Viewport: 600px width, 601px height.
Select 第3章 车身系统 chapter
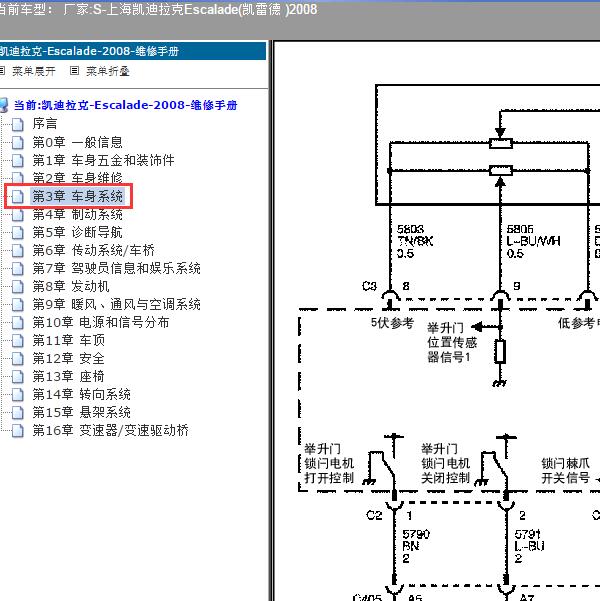78,196
